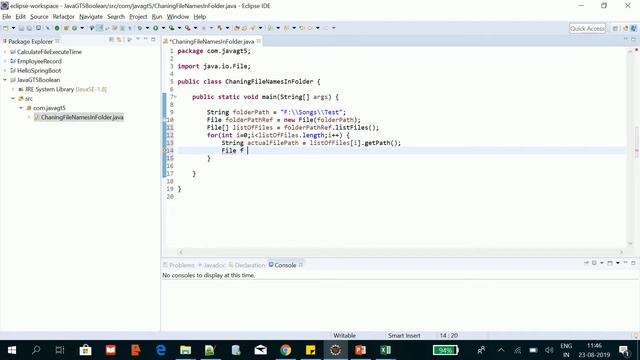The height and width of the screenshot is (360, 640).
Task: Open the Window menu
Action: [178, 17]
